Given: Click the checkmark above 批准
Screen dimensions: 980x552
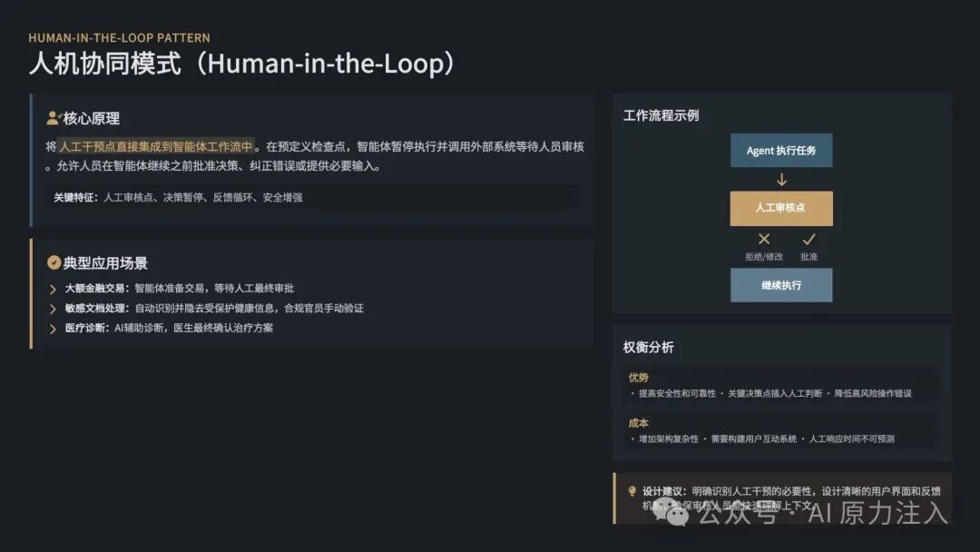Looking at the screenshot, I should [808, 239].
